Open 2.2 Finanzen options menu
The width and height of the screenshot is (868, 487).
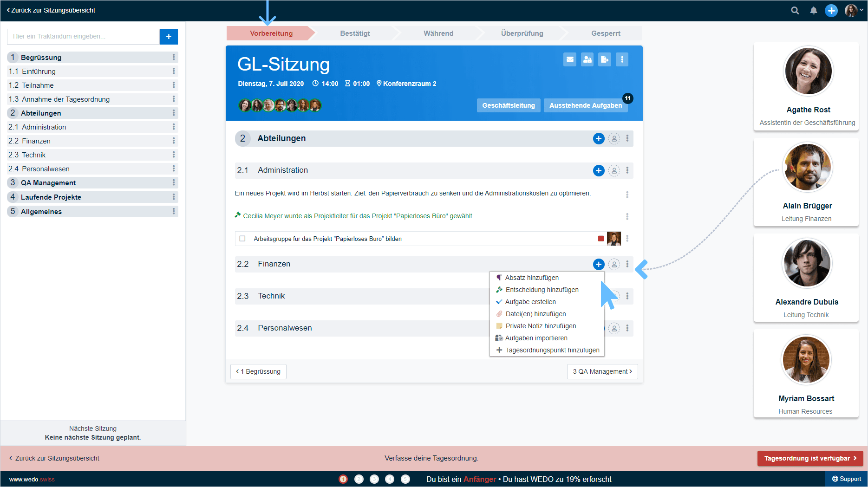627,264
